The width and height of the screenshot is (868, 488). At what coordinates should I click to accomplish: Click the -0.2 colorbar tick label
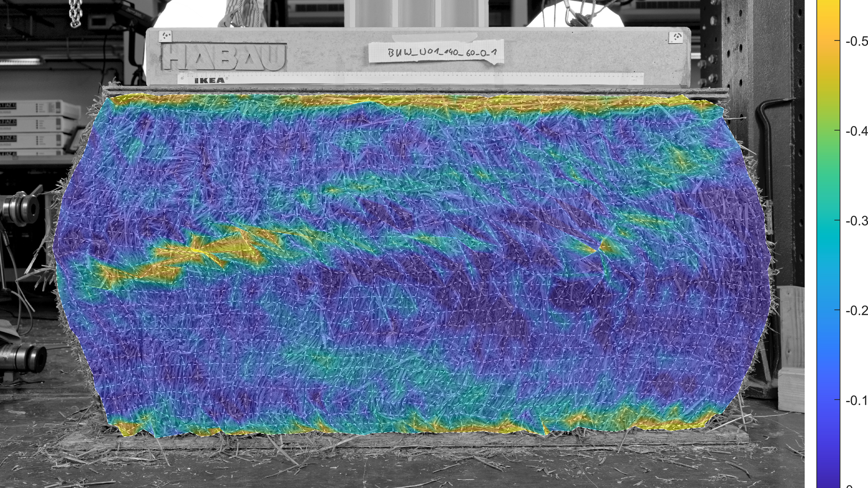click(856, 311)
